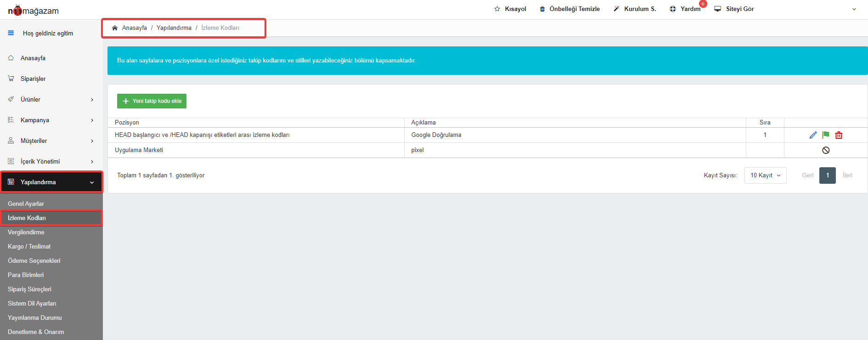This screenshot has height=340, width=868.
Task: Click Siteyi Gör text link
Action: pyautogui.click(x=740, y=9)
